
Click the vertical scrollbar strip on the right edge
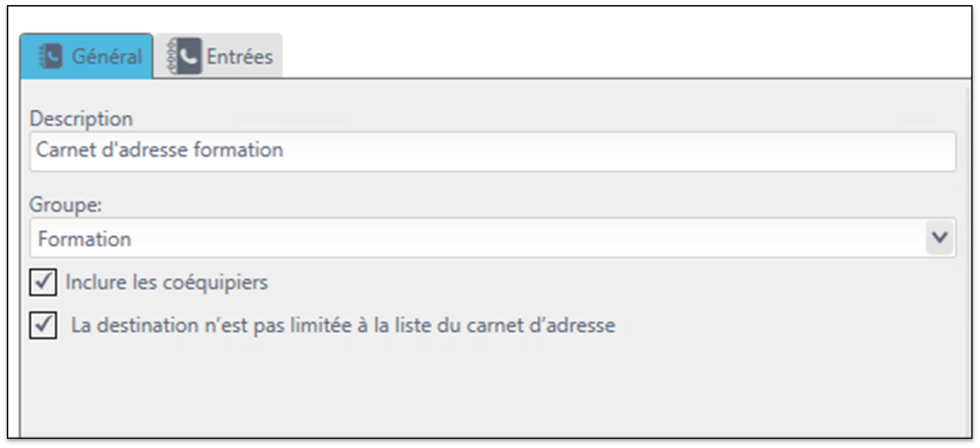[x=968, y=257]
